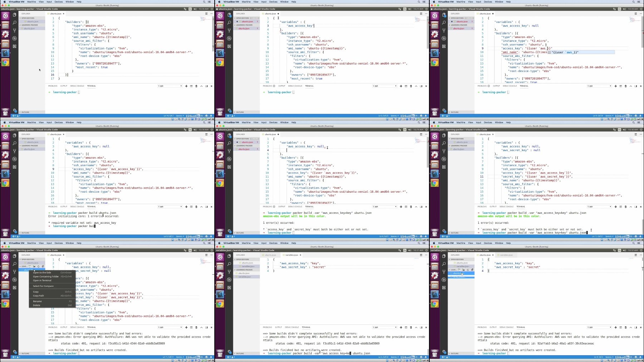Click errors and warnings status, 10:26 AM frame
The height and width of the screenshot is (362, 644).
[x=16, y=116]
